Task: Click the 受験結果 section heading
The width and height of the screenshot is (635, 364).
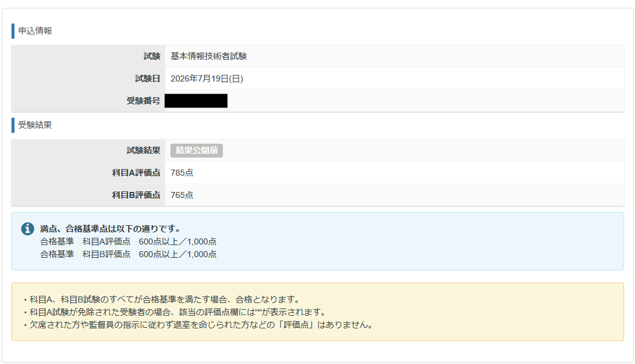Action: 35,125
